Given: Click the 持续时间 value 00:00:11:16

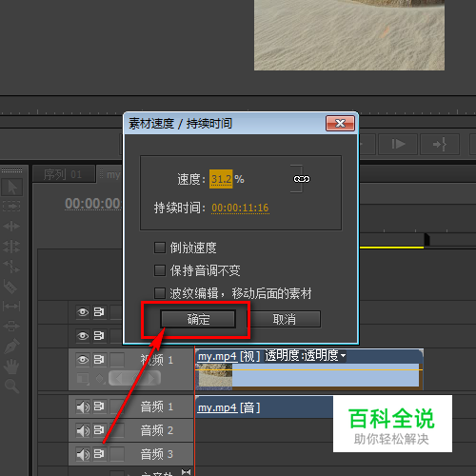Looking at the screenshot, I should 240,208.
